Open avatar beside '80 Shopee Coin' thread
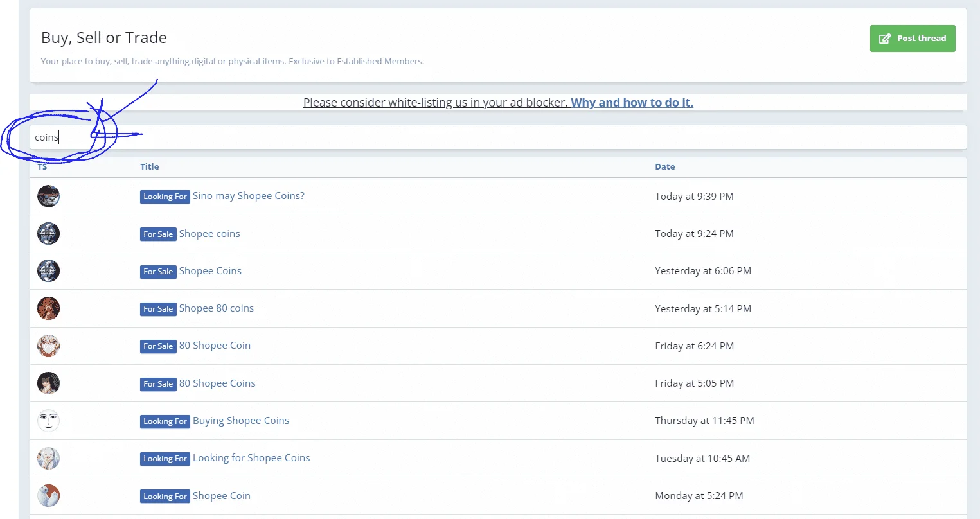The image size is (980, 519). point(48,346)
